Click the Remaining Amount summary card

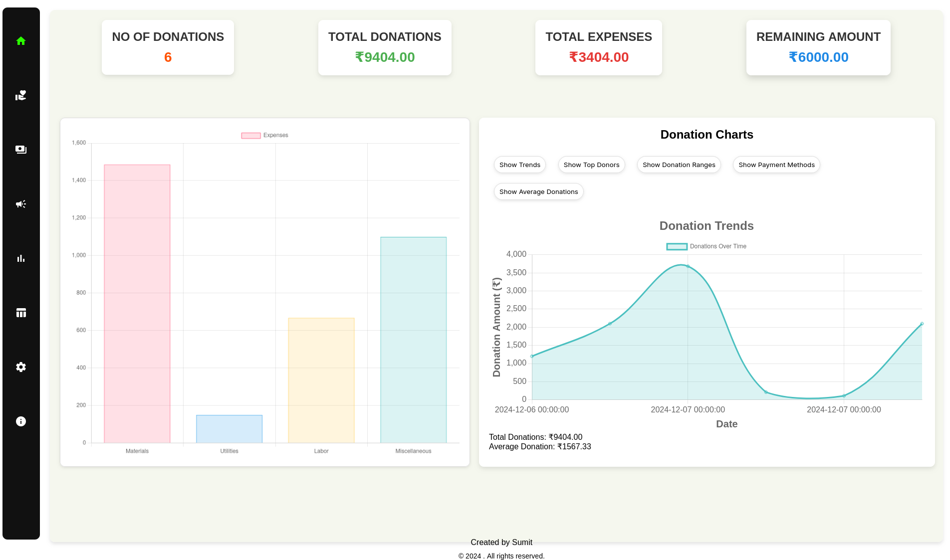[818, 47]
